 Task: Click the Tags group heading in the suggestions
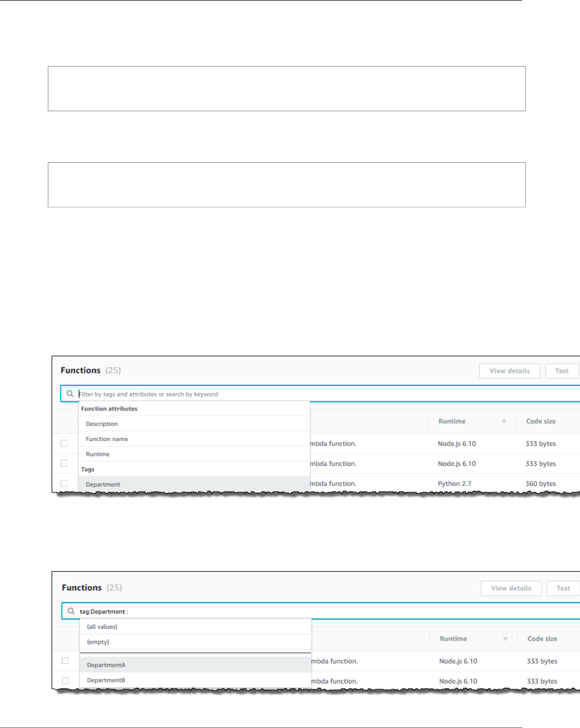88,469
